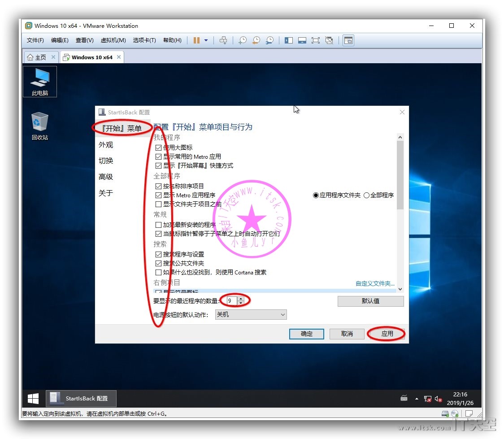Enter full screen mode icon
504x439 pixels.
[316, 40]
